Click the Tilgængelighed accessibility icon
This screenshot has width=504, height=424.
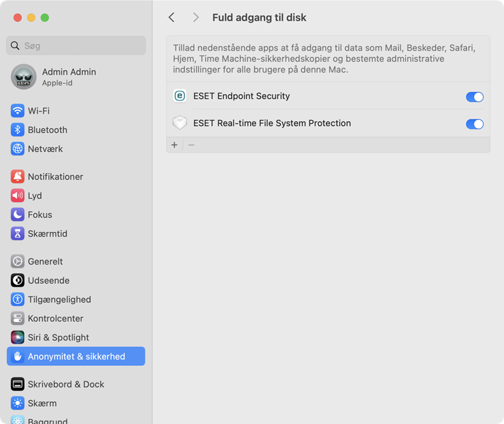17,300
